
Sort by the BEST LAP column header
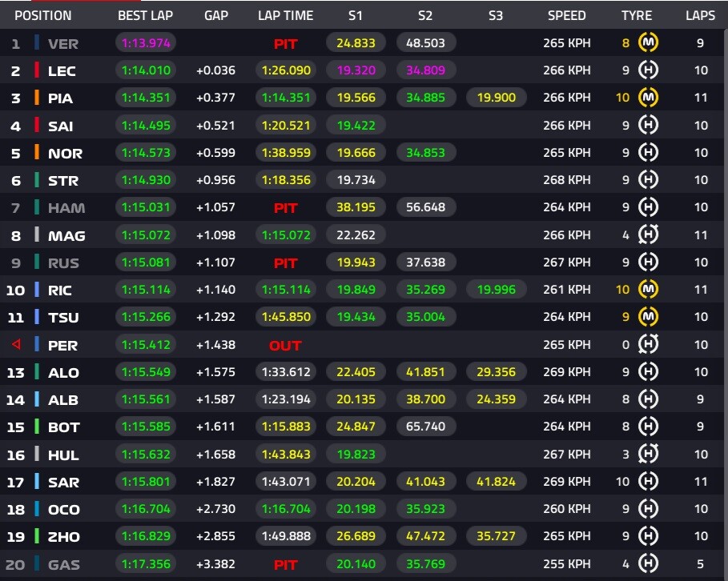coord(145,16)
